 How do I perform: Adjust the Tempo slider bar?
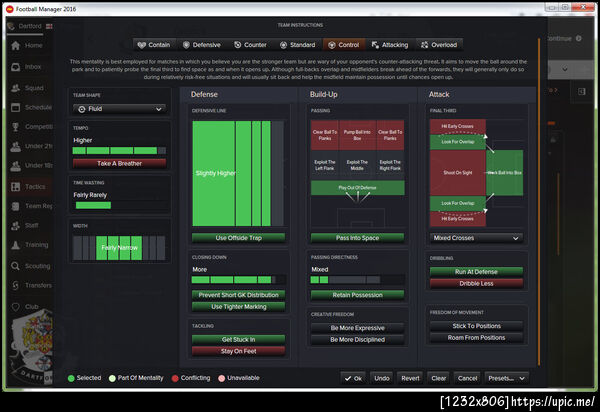[x=119, y=151]
